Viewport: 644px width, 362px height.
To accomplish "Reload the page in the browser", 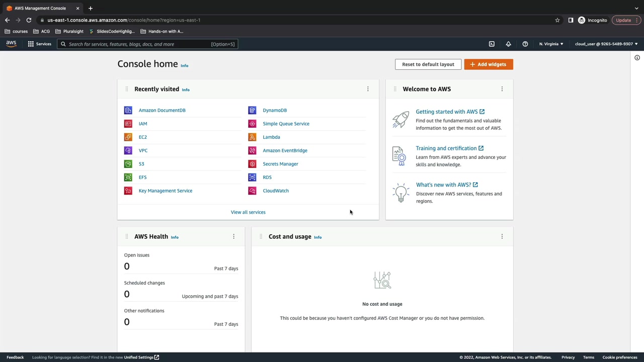I will pos(29,20).
